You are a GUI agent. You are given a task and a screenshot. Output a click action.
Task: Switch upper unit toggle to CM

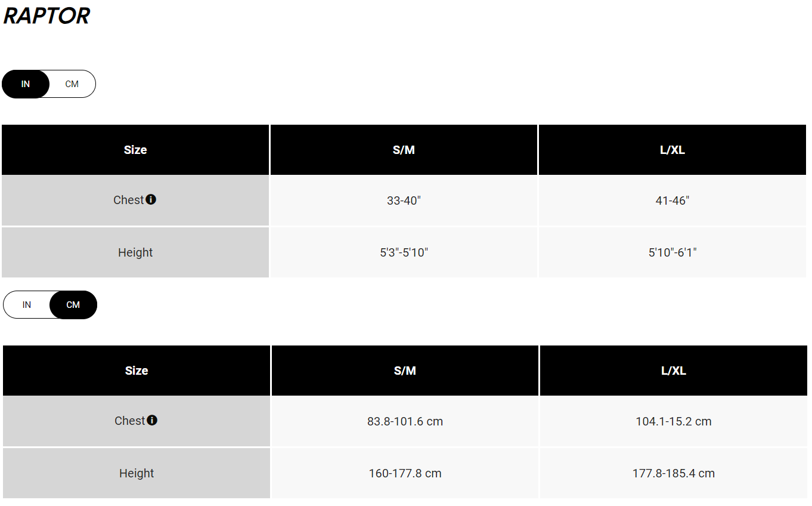(72, 84)
